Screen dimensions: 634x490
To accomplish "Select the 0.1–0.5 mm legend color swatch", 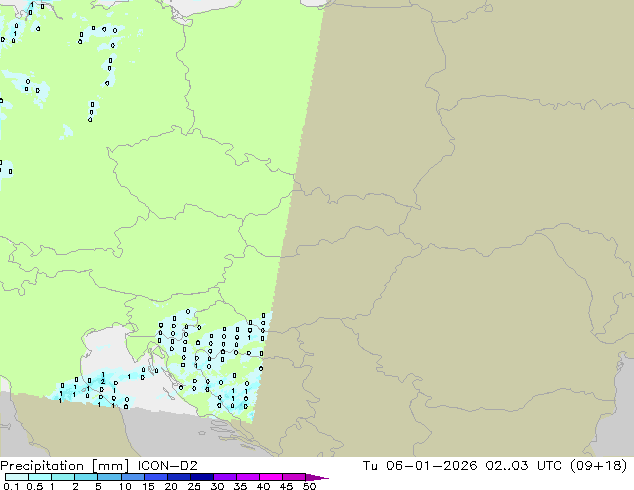I will coord(17,477).
